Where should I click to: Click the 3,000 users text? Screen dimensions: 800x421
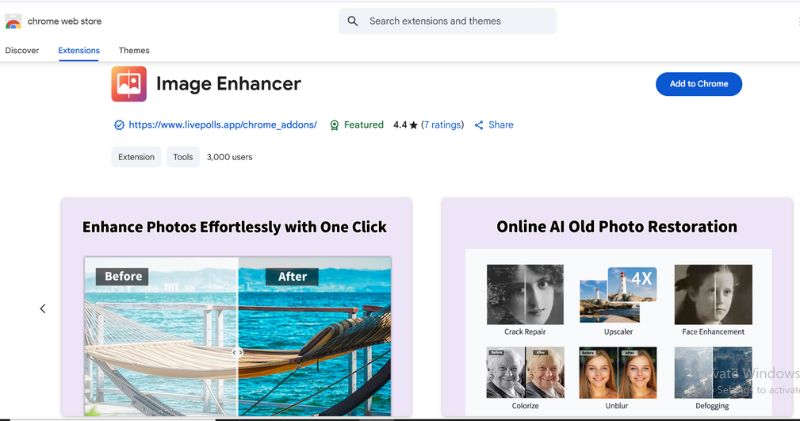(229, 157)
